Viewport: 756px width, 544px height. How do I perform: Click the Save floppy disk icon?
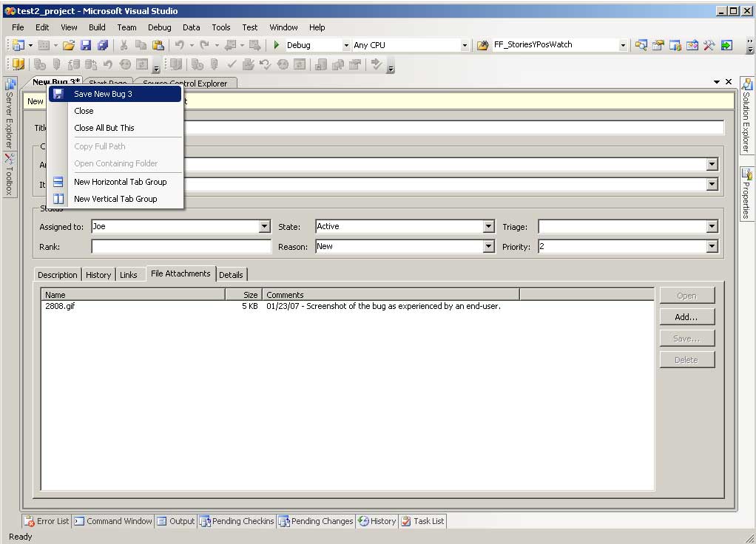(86, 45)
